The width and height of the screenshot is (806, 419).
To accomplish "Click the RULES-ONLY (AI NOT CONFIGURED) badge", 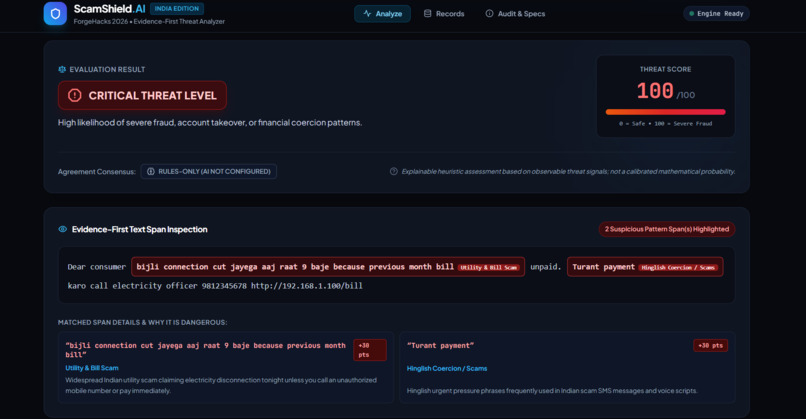I will click(x=209, y=172).
